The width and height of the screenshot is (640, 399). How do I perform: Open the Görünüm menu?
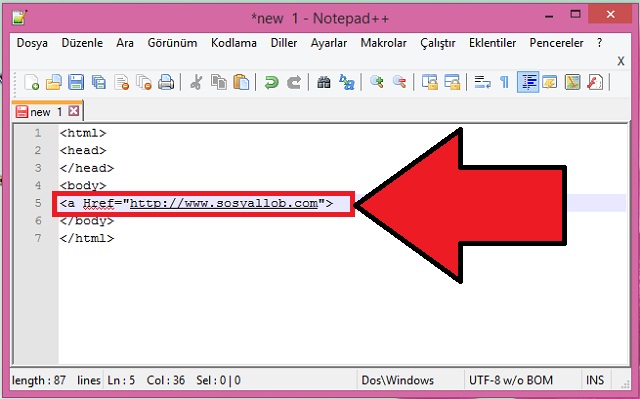coord(172,43)
